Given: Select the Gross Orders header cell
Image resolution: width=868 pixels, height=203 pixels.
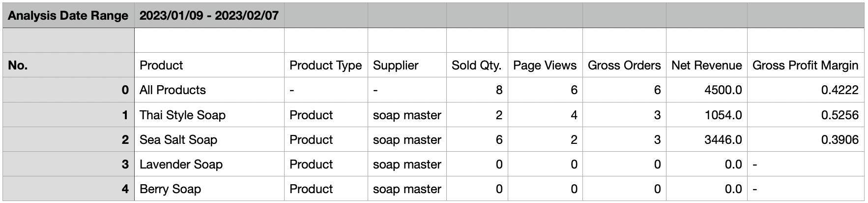Looking at the screenshot, I should 624,65.
